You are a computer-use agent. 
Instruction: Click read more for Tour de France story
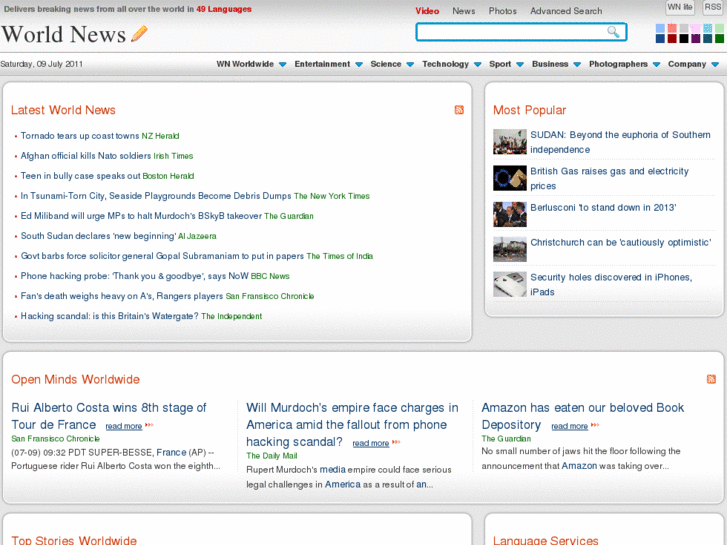124,426
